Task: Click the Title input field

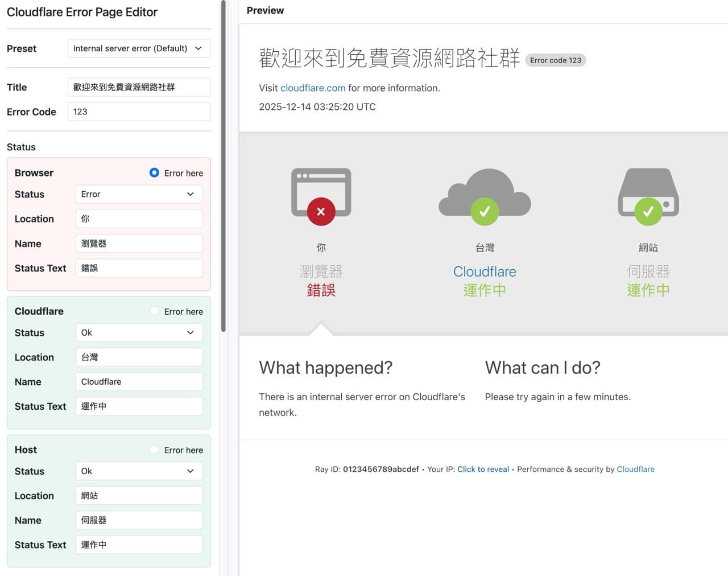Action: point(139,87)
